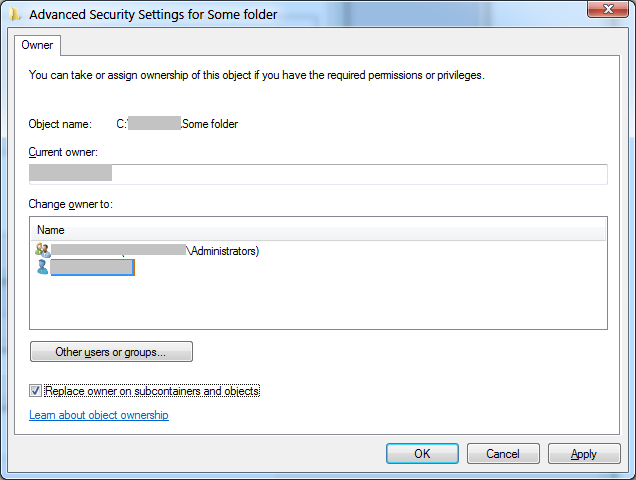Screen dimensions: 636x480
Task: Click the Administrators group icon
Action: (42, 250)
